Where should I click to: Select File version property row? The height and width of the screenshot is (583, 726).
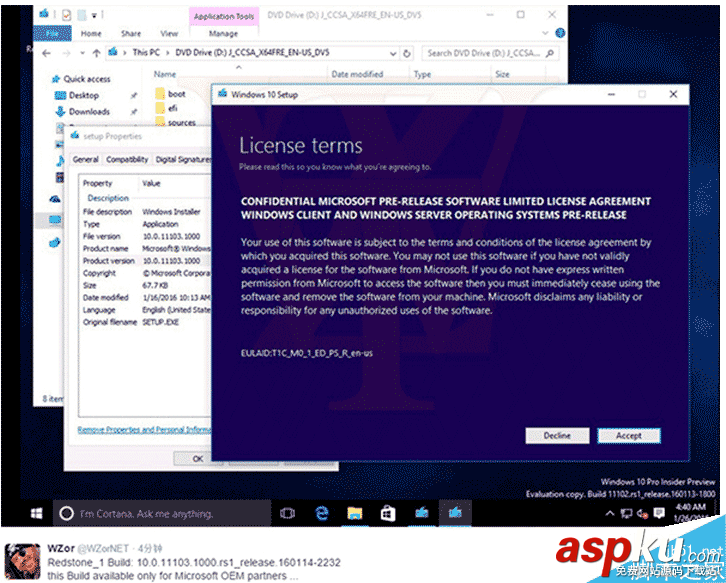click(x=145, y=237)
